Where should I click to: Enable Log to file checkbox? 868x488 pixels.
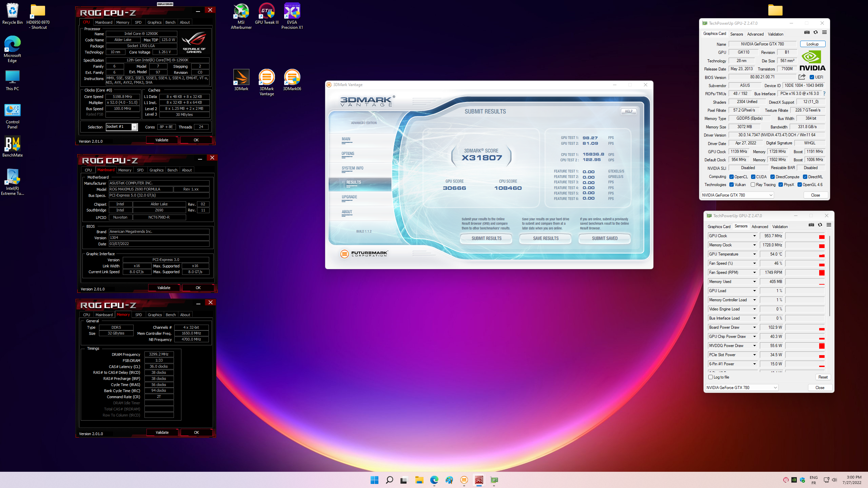point(710,377)
